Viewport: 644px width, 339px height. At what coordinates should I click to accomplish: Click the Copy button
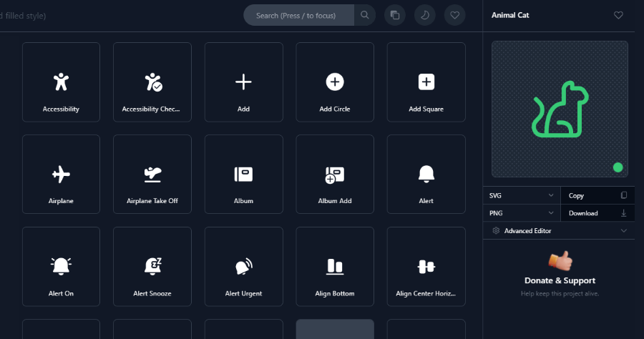(x=597, y=196)
